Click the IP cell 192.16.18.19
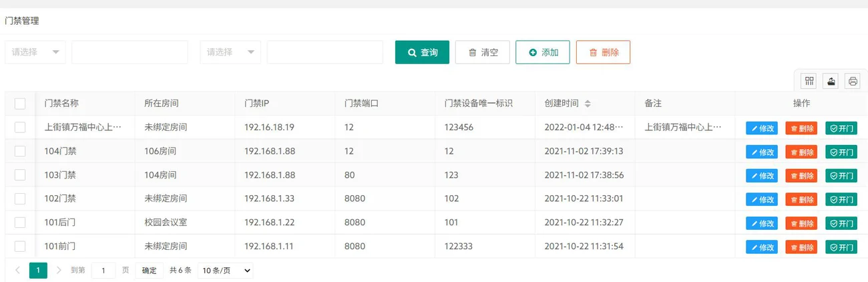The image size is (868, 282). [x=269, y=127]
